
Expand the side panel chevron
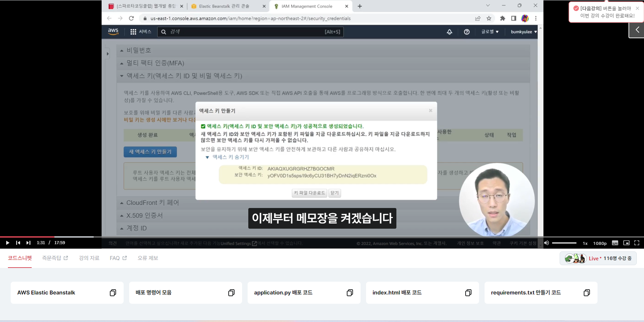click(x=637, y=30)
